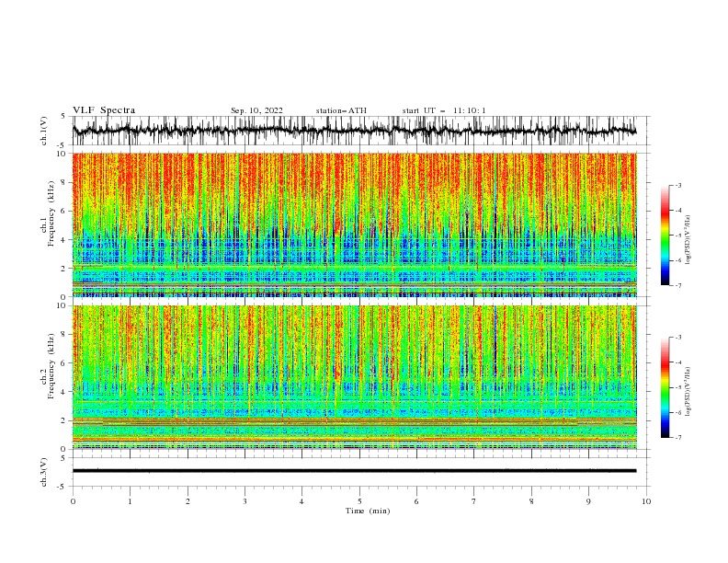Viewport: 728px width, 563px height.
Task: Click the lower "log(PSD)(V²/Hz)" colorbar label
Action: pyautogui.click(x=688, y=392)
